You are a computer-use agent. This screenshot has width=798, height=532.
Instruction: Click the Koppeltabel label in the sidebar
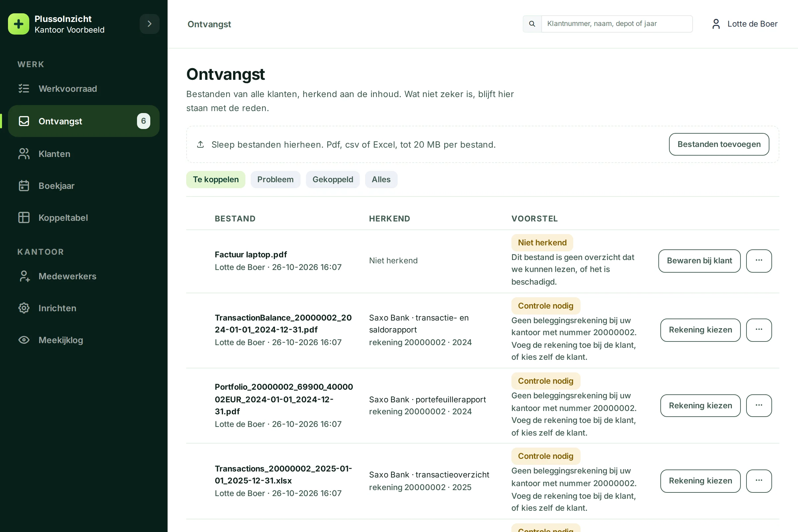click(x=63, y=217)
